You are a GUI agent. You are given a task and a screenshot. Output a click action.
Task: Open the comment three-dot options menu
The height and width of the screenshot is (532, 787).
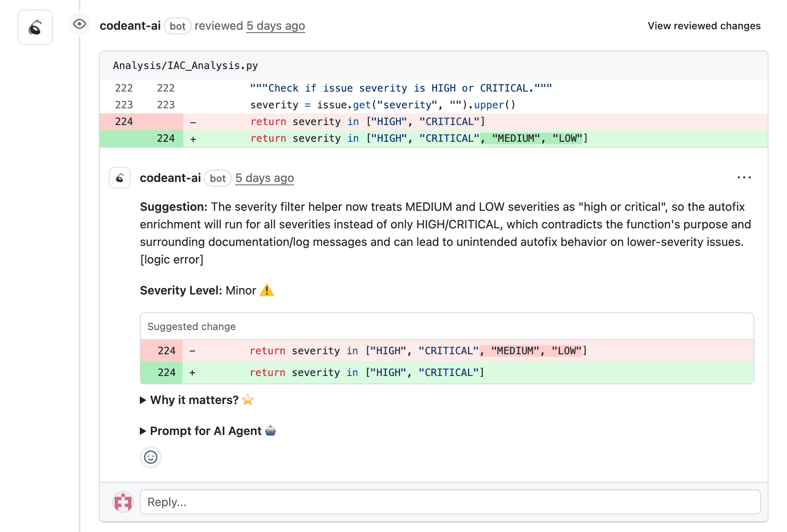pos(744,178)
